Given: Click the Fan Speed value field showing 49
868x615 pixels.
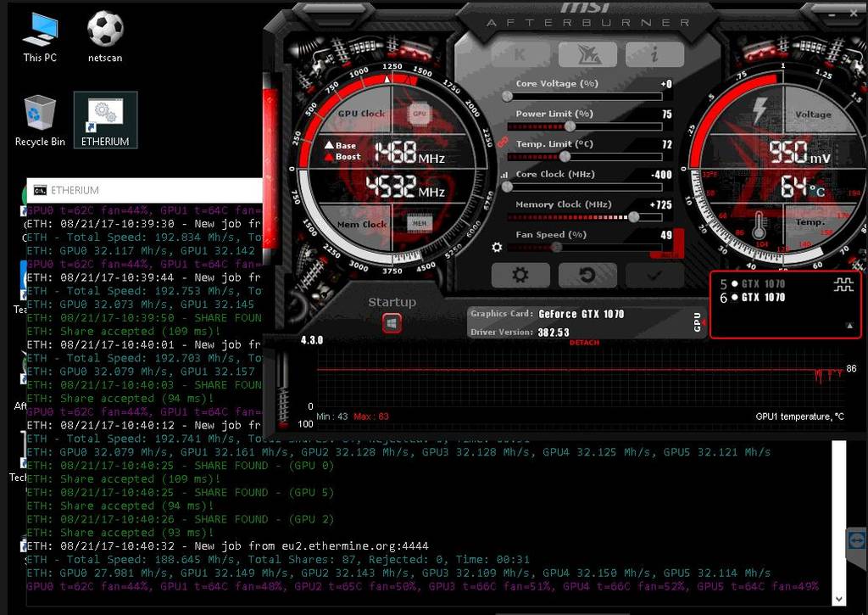Looking at the screenshot, I should tap(666, 235).
